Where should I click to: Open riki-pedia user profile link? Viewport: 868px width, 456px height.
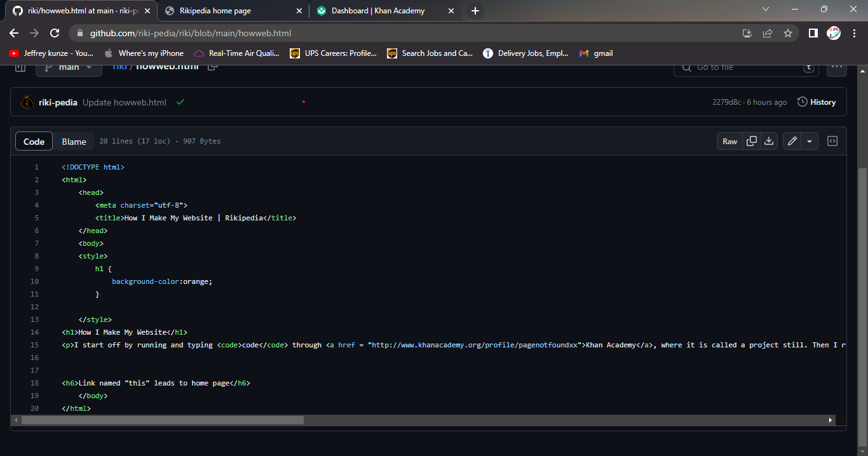(58, 102)
